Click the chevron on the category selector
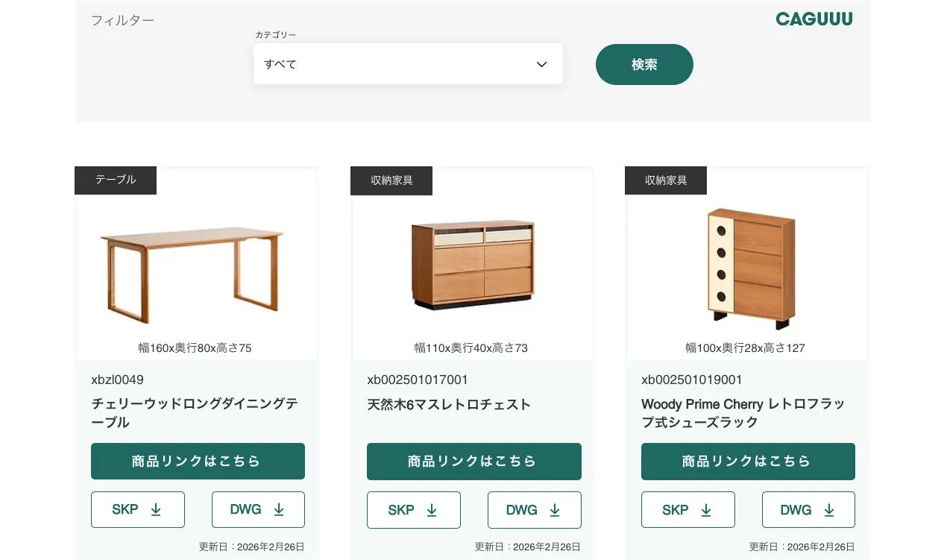Image resolution: width=944 pixels, height=560 pixels. point(541,64)
